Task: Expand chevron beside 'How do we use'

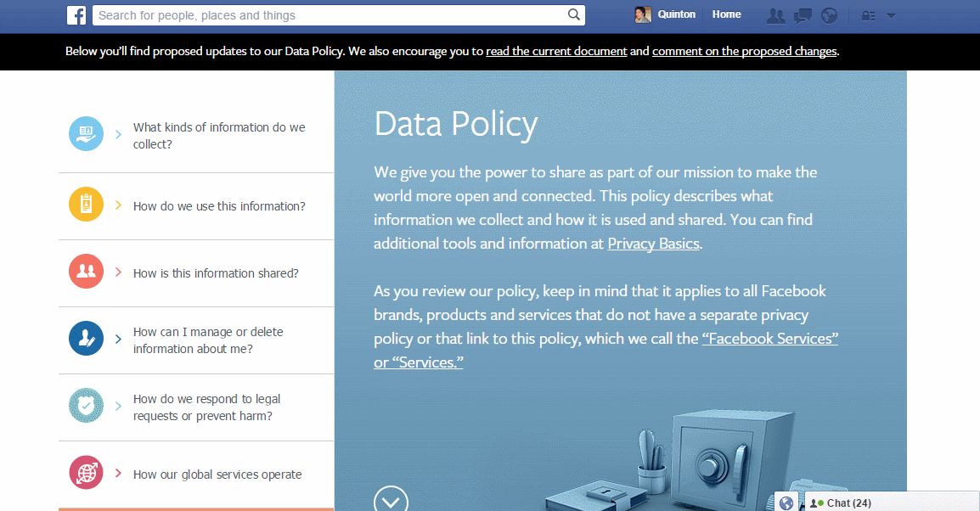Action: point(118,205)
